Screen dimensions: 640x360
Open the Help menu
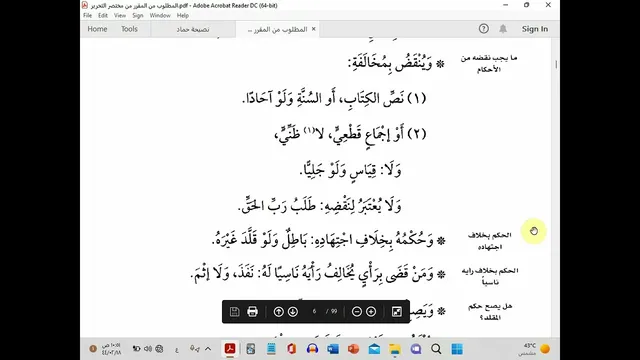tap(182, 16)
